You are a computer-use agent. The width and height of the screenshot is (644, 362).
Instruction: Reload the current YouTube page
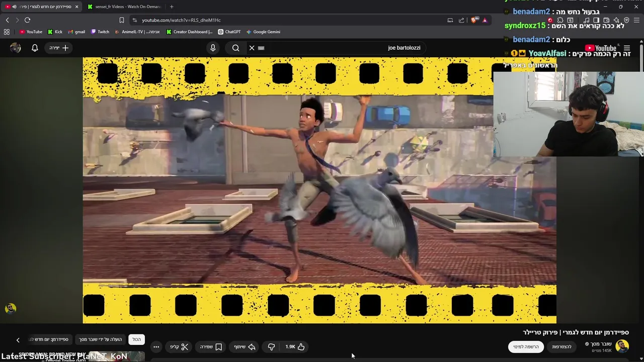(27, 20)
